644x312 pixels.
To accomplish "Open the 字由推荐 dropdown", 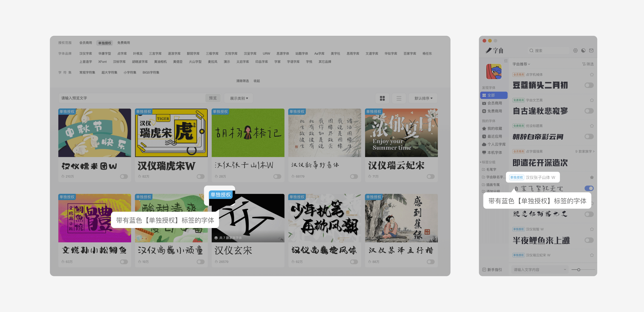I will click(x=521, y=64).
